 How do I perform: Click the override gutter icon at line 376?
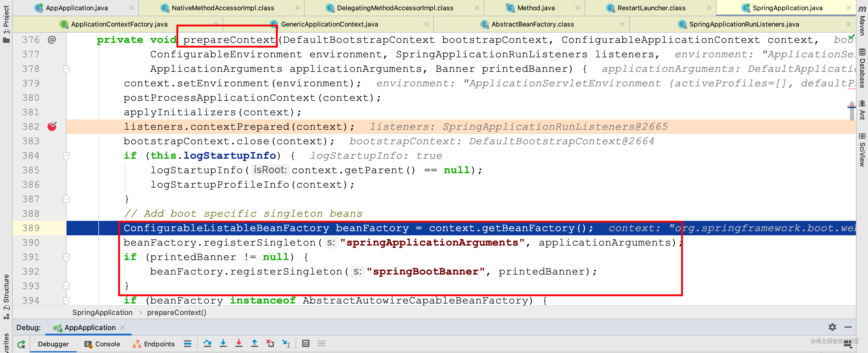point(52,40)
